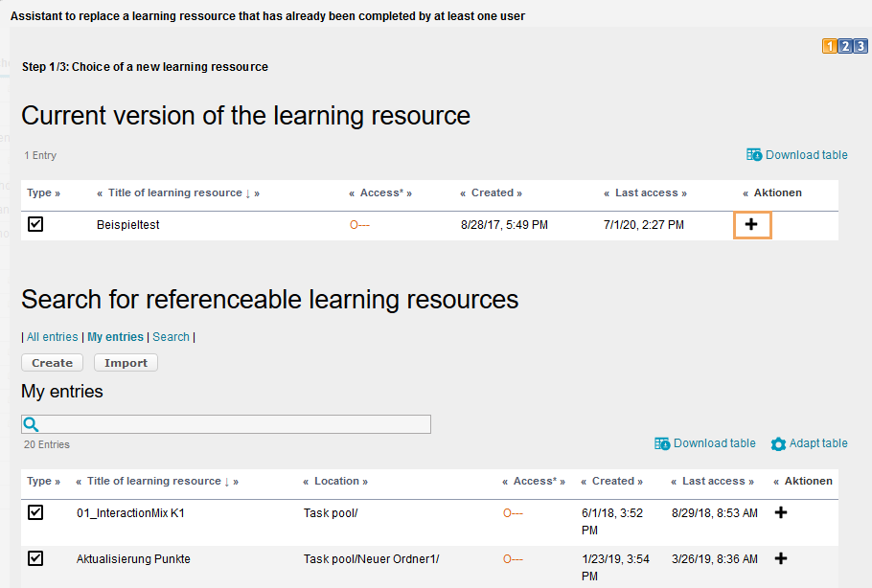Sort My entries by Location column
The height and width of the screenshot is (588, 872).
336,481
